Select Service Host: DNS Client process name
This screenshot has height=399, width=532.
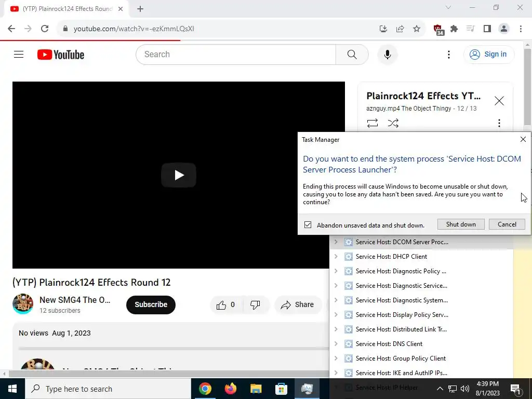389,344
